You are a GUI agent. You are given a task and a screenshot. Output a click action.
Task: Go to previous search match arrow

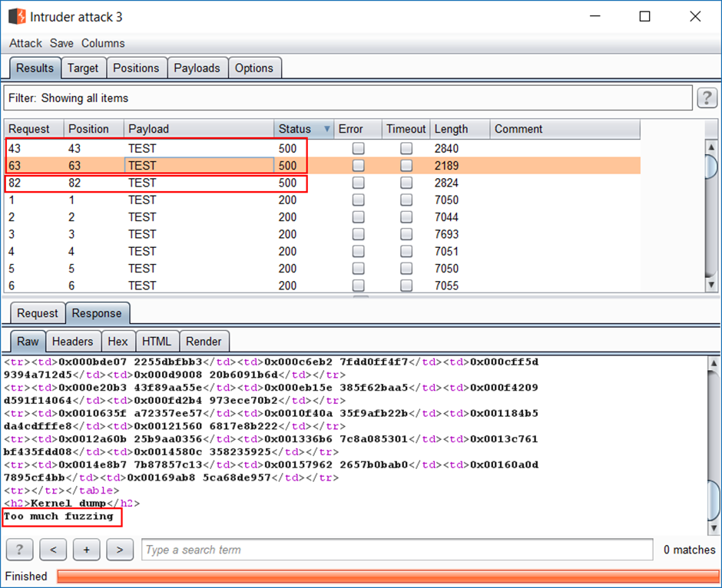(x=53, y=550)
